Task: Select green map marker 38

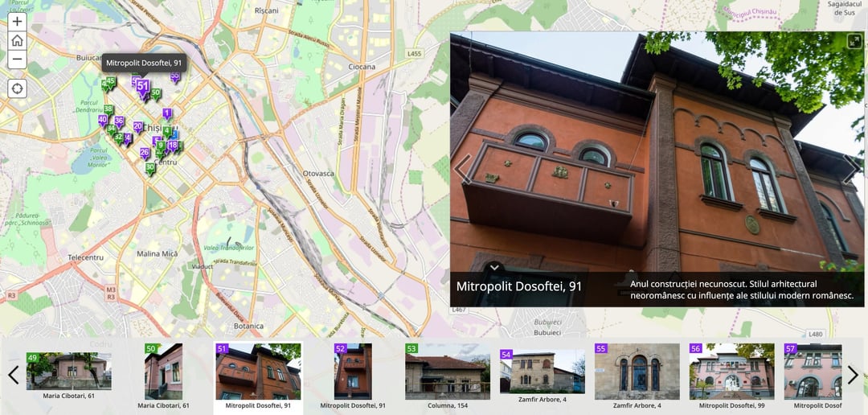Action: point(108,109)
